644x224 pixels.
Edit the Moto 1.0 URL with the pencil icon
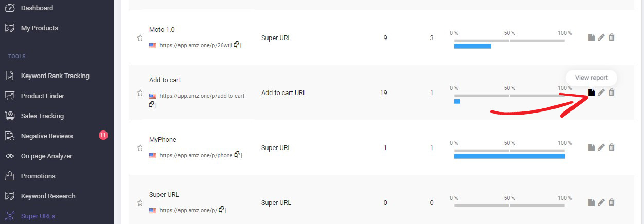601,38
